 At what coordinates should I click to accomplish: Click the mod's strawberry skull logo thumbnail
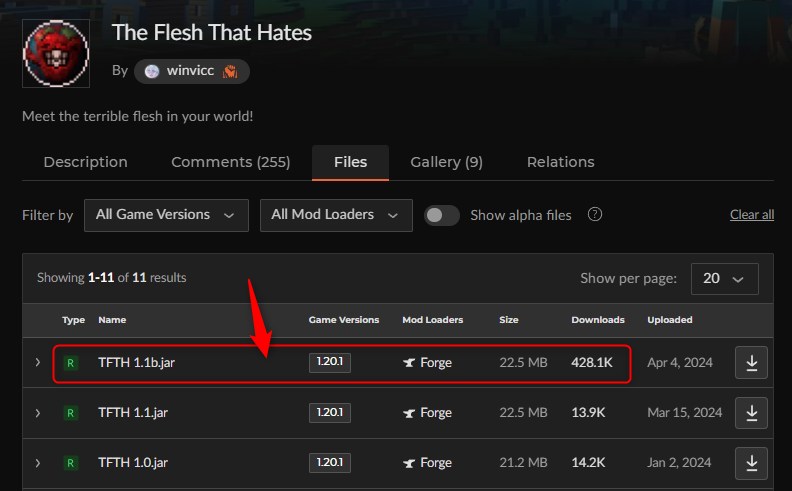pos(56,54)
